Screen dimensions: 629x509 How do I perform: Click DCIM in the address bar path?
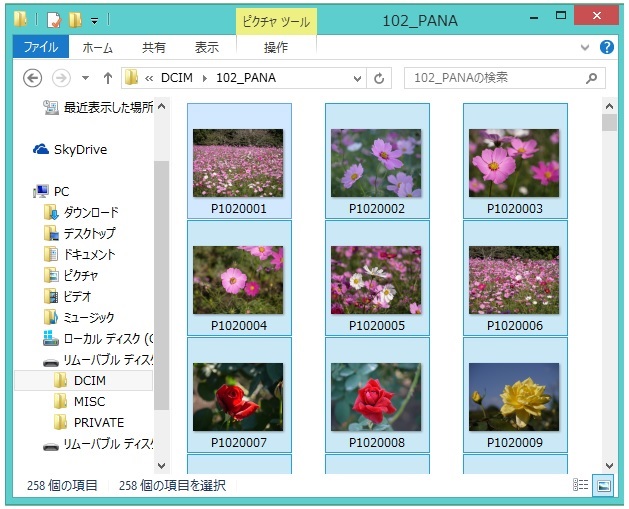177,77
